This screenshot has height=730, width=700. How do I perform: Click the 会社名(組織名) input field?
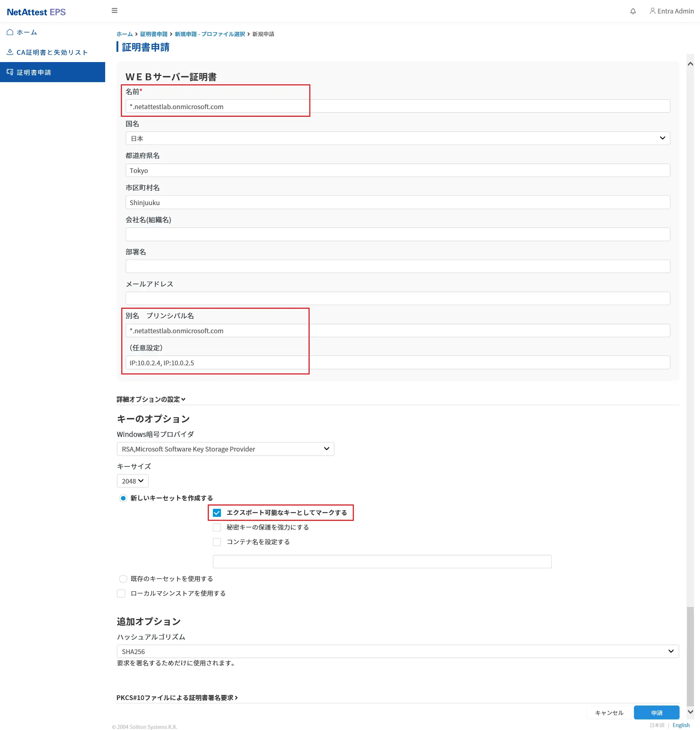[398, 235]
